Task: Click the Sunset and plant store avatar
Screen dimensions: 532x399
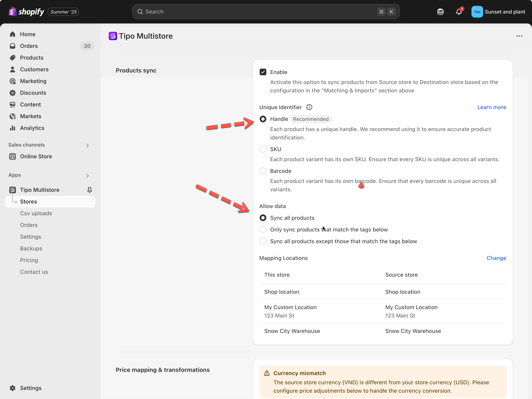Action: pos(477,12)
